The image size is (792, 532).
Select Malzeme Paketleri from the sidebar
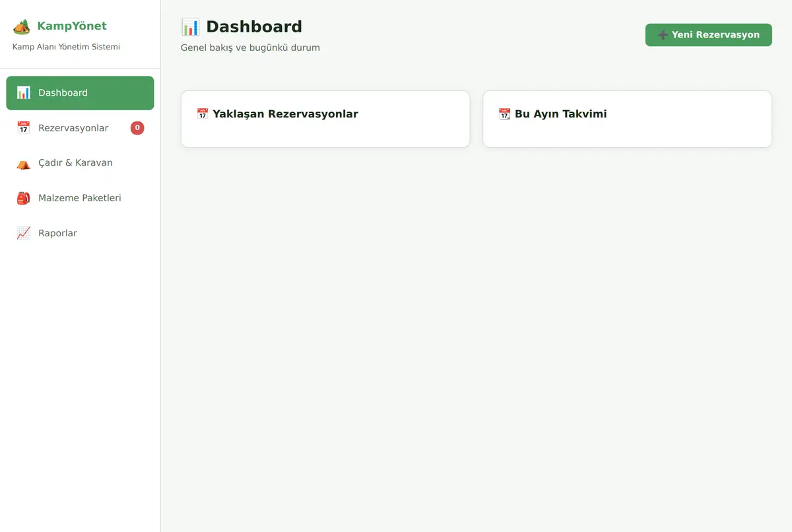(80, 198)
